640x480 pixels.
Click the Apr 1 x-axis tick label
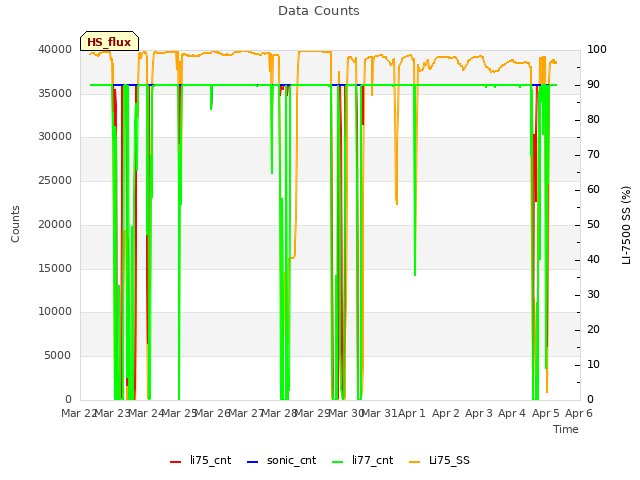click(x=412, y=413)
